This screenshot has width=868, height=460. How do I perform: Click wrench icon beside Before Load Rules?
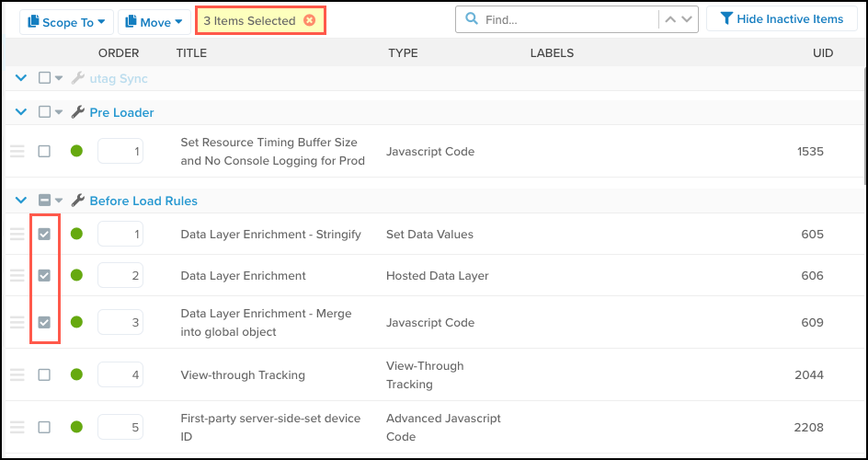(77, 201)
